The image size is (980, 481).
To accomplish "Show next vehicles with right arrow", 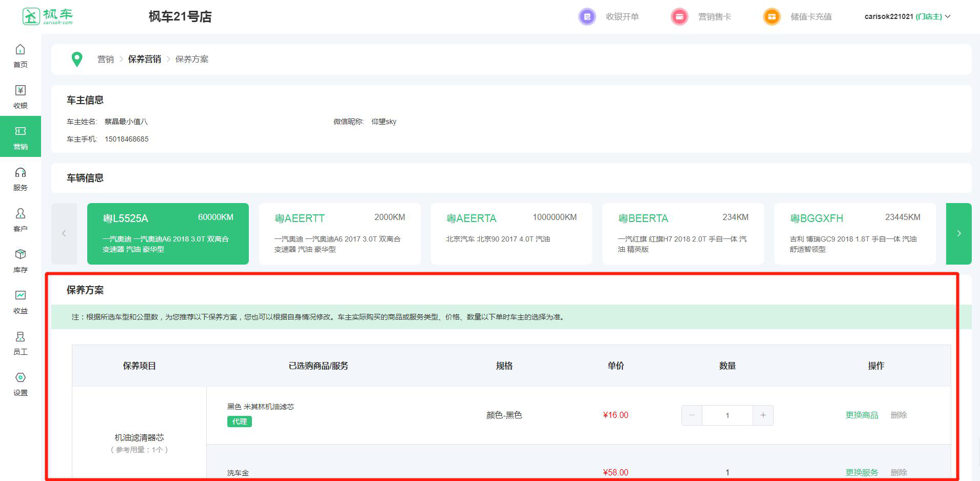I will point(958,234).
